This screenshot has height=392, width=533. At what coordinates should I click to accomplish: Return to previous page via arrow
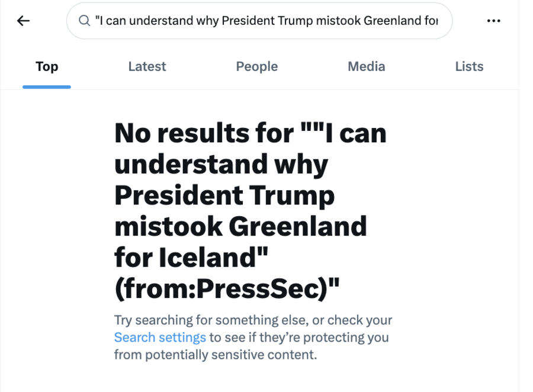(23, 21)
